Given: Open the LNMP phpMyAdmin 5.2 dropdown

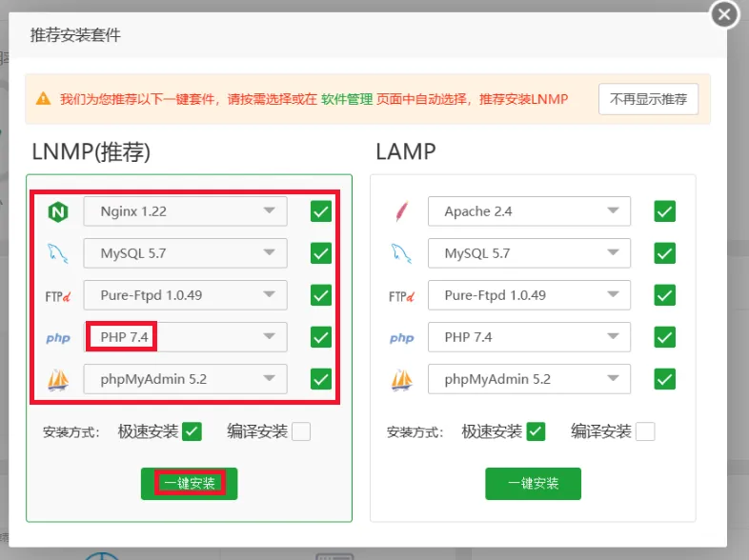Looking at the screenshot, I should (x=185, y=379).
